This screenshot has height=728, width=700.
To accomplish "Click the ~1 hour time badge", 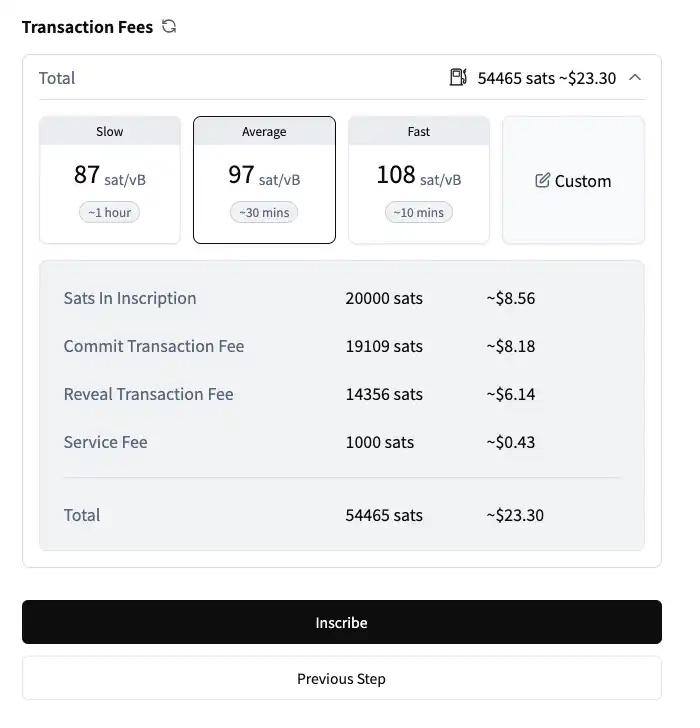I will (x=110, y=213).
